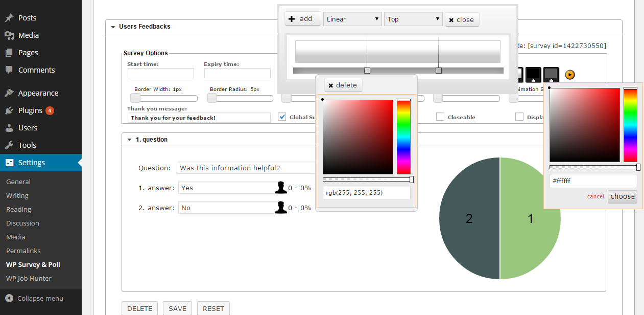Click the Border Width slider
644x315 pixels.
[164, 98]
